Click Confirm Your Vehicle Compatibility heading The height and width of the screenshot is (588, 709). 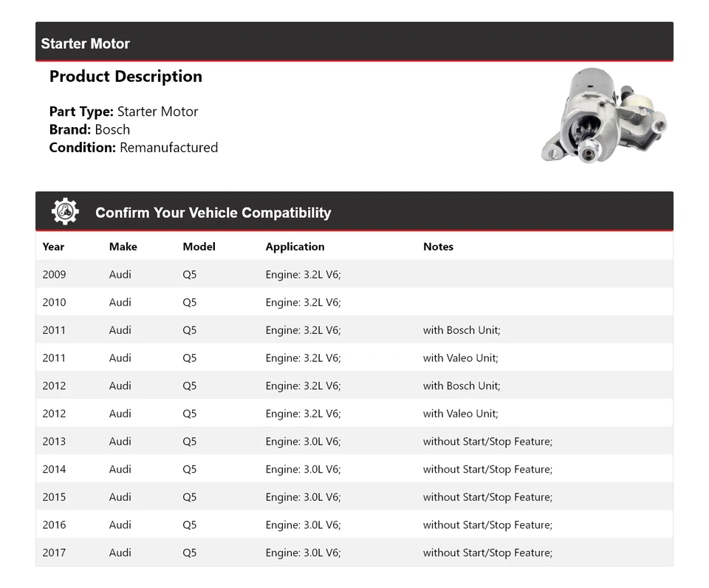(x=213, y=213)
